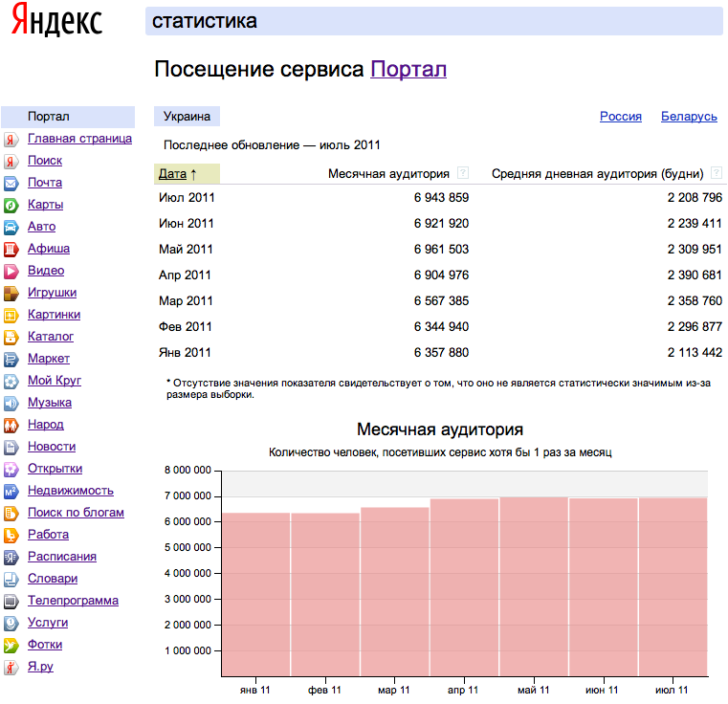Image resolution: width=728 pixels, height=704 pixels.
Task: Sort table by Дата column
Action: (172, 174)
